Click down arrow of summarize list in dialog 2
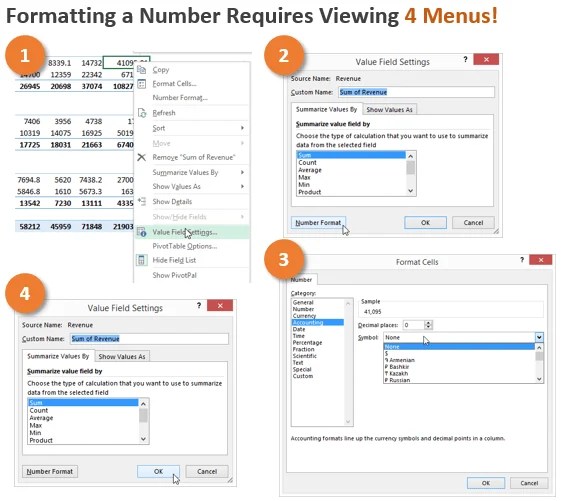Image resolution: width=561 pixels, height=501 pixels. [x=411, y=191]
